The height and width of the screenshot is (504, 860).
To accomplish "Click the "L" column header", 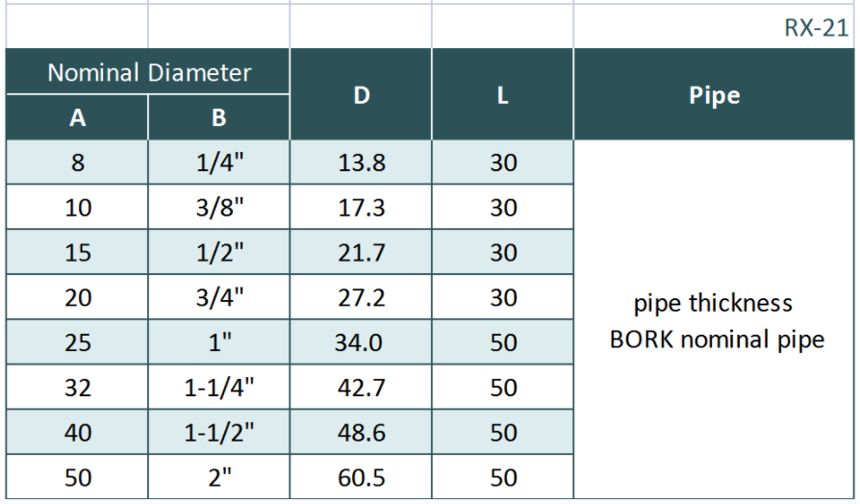I will click(x=503, y=95).
